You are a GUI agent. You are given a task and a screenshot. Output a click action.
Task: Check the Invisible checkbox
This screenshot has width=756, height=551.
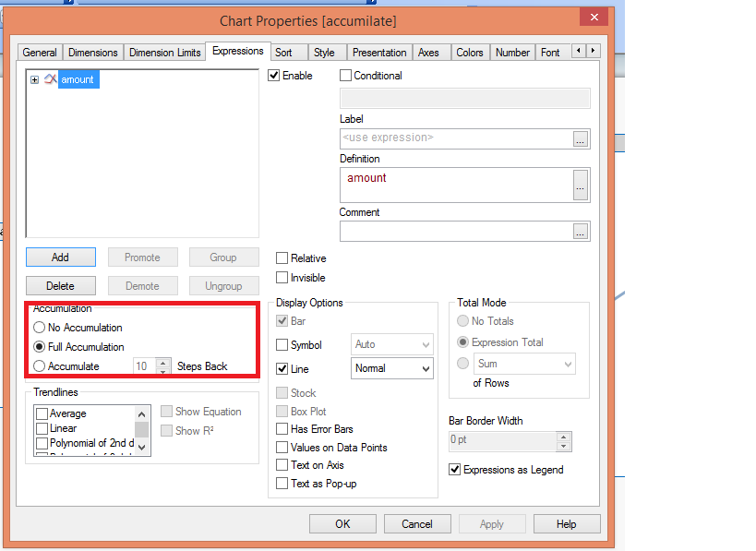pyautogui.click(x=282, y=278)
